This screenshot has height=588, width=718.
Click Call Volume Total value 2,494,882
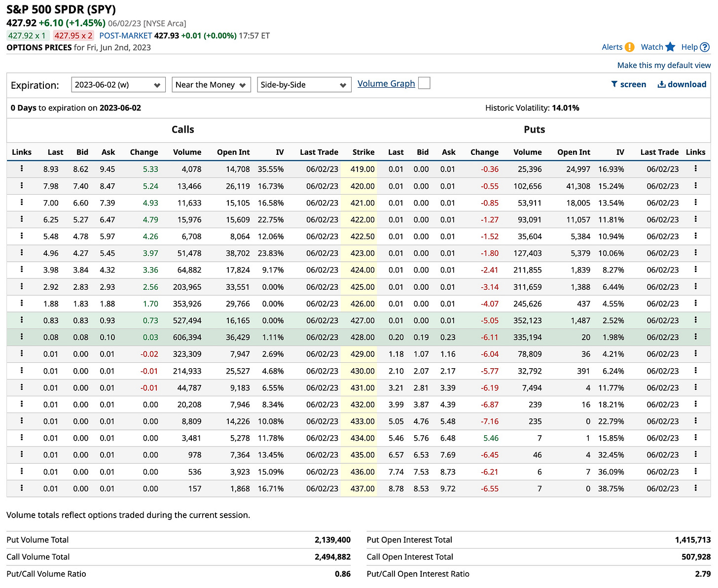(x=332, y=557)
